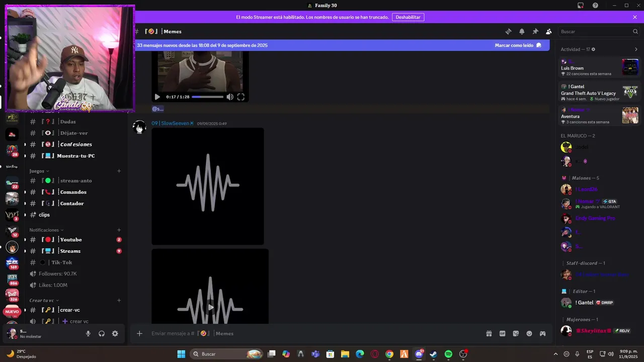Create channel in Notificaciones category plus
This screenshot has width=644, height=362.
coord(119,230)
